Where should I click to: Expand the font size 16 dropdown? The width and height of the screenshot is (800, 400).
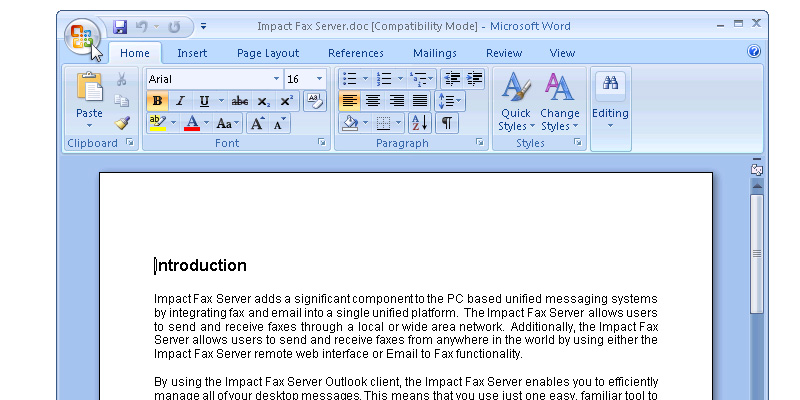(319, 79)
